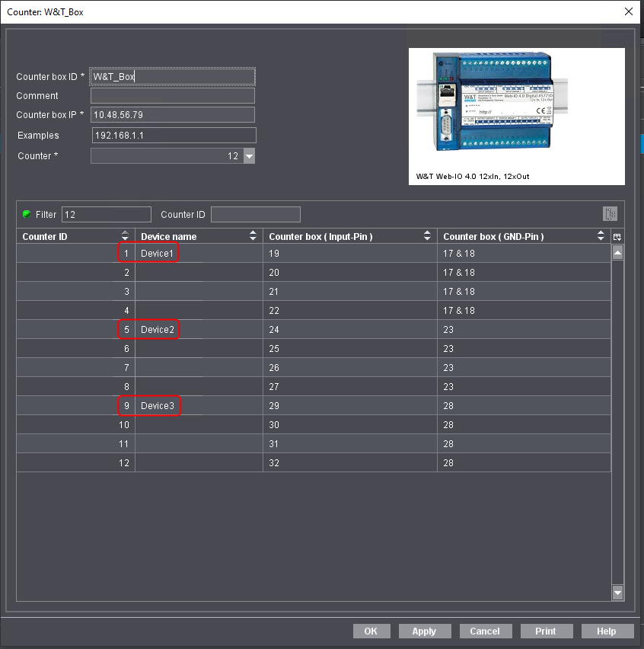This screenshot has height=649, width=644.
Task: Click the Print button
Action: click(546, 631)
